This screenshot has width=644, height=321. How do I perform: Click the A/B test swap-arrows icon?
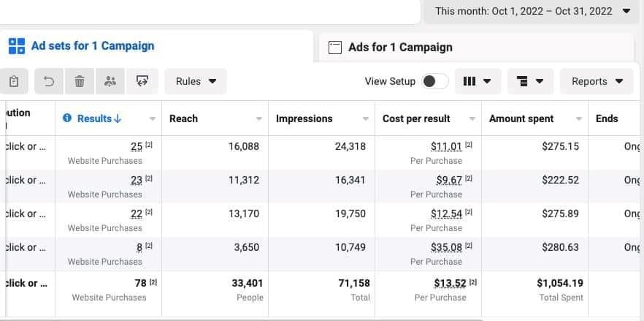(142, 82)
